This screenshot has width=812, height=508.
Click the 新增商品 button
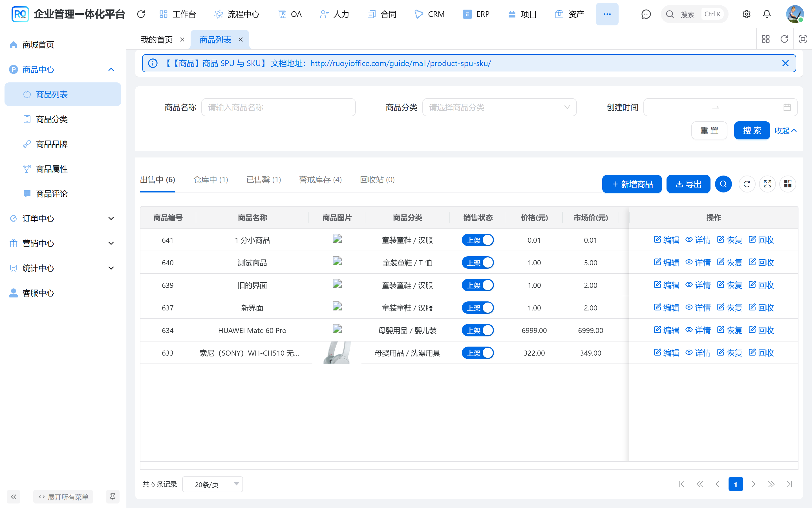pos(632,184)
